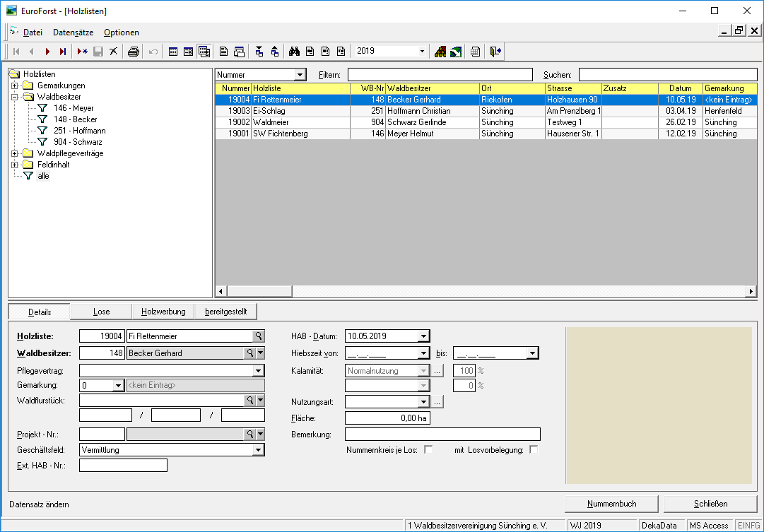Image resolution: width=764 pixels, height=532 pixels.
Task: Switch to the Holzwerbung tab
Action: [163, 312]
